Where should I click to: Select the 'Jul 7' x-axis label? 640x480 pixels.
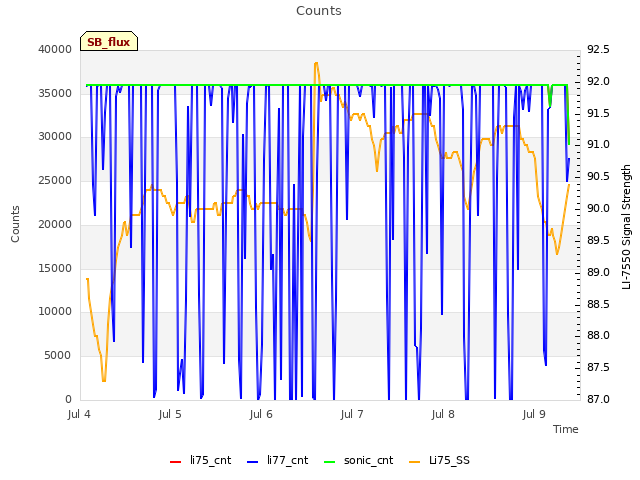pyautogui.click(x=351, y=415)
